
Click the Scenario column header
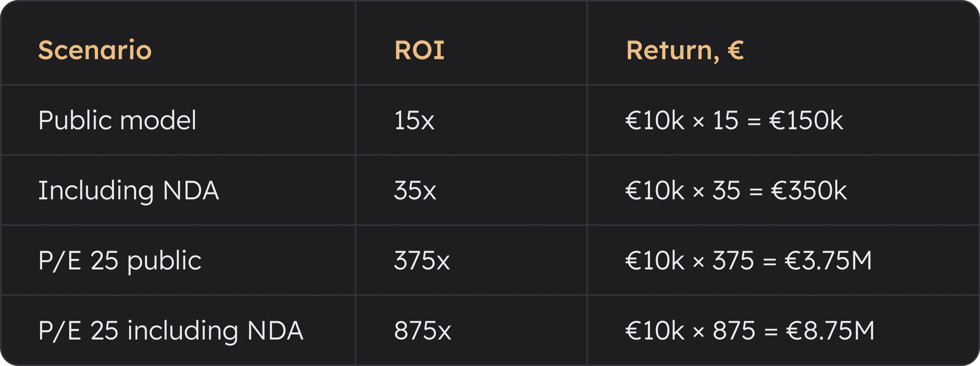click(95, 50)
